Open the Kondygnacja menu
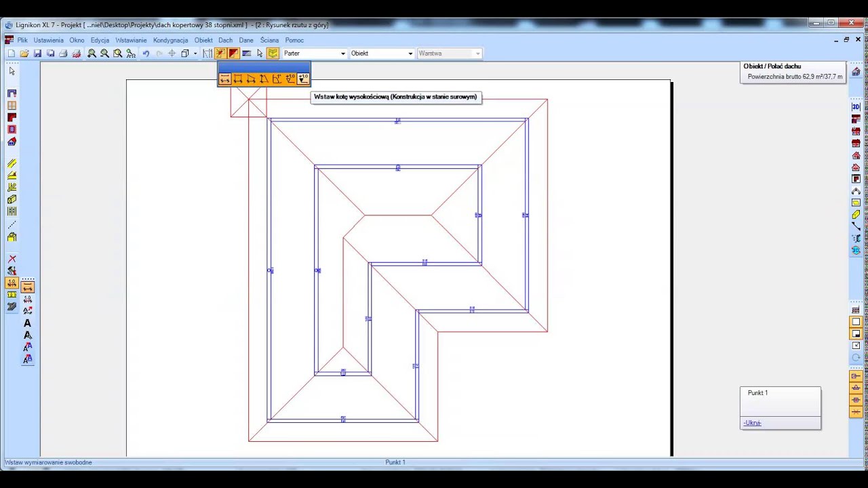Image resolution: width=868 pixels, height=488 pixels. [171, 40]
